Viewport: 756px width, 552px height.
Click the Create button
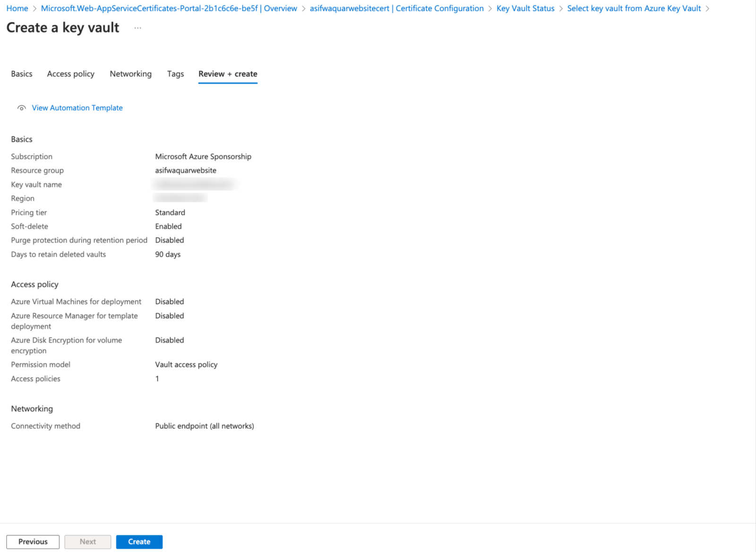click(139, 542)
